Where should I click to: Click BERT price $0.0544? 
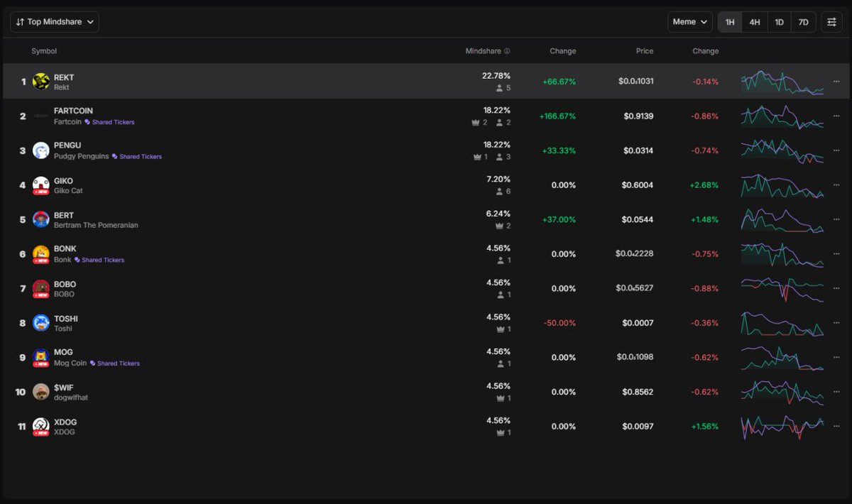(638, 219)
